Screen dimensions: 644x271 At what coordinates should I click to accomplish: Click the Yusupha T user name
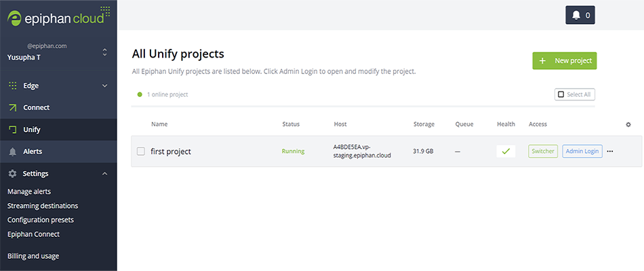point(24,58)
